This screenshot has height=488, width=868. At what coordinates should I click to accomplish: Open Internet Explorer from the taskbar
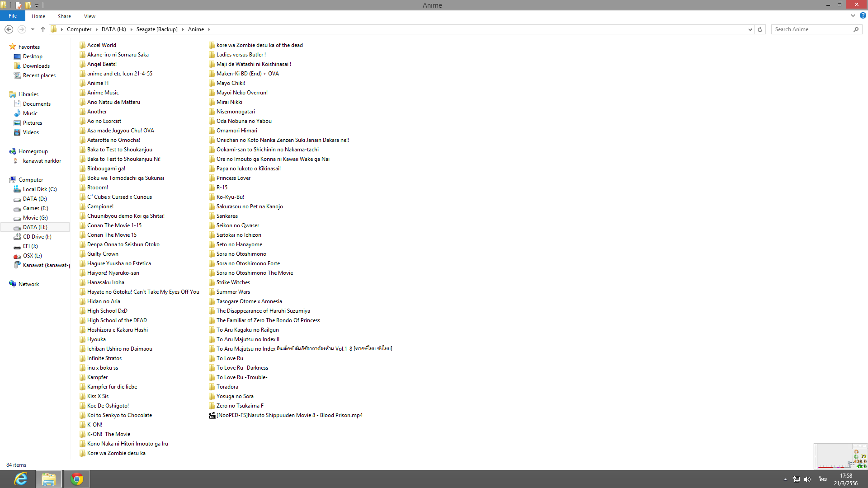[x=21, y=479]
